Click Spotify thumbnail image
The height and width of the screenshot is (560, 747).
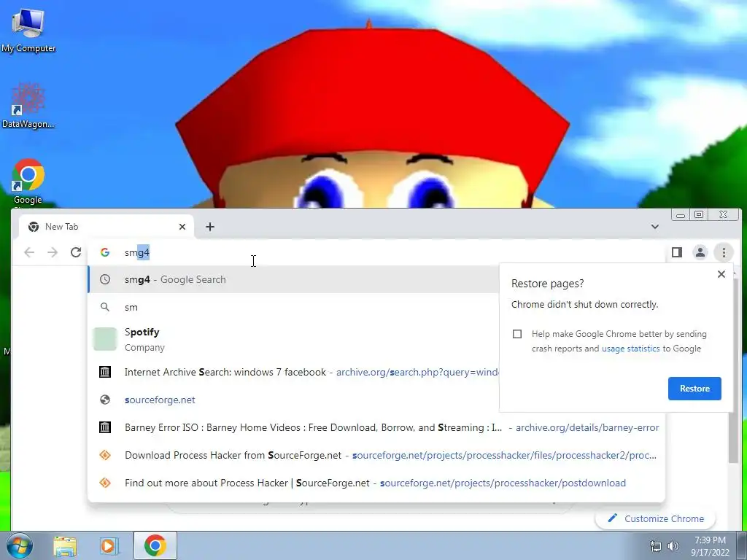click(x=105, y=339)
